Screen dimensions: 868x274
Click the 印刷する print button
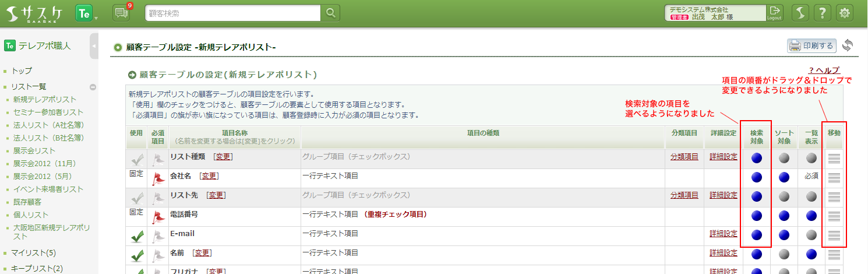811,45
